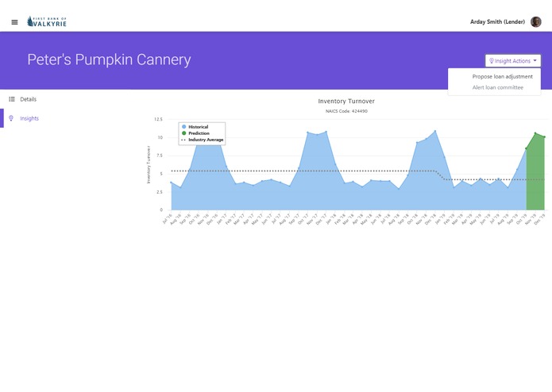Click the blue Historical legend marker
This screenshot has width=552, height=392.
pyautogui.click(x=183, y=126)
